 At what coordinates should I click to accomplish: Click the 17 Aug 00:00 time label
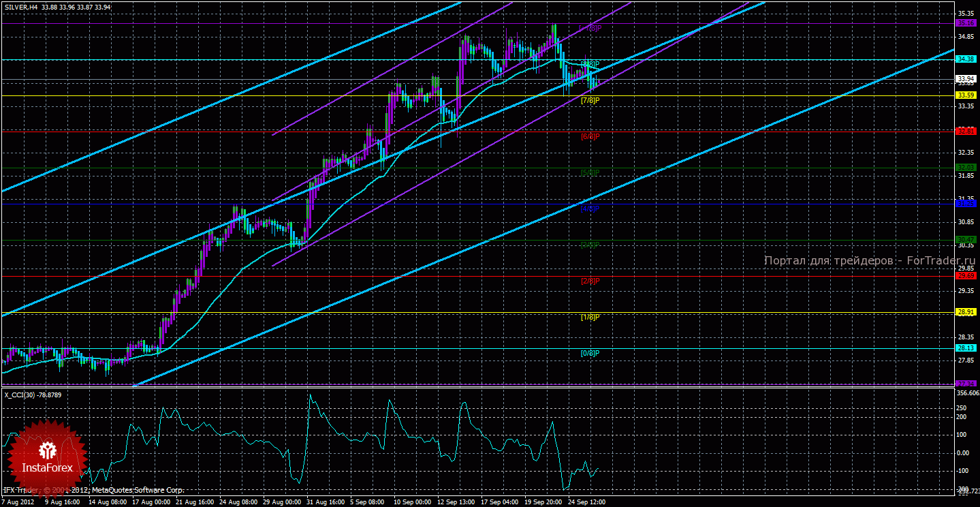coord(151,502)
